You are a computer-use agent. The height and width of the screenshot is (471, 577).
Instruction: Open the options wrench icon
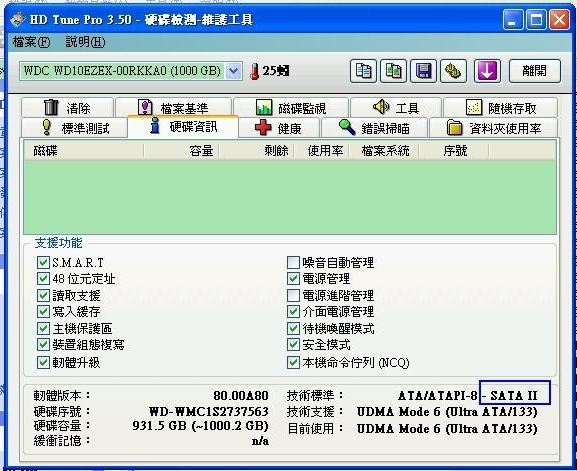point(453,71)
